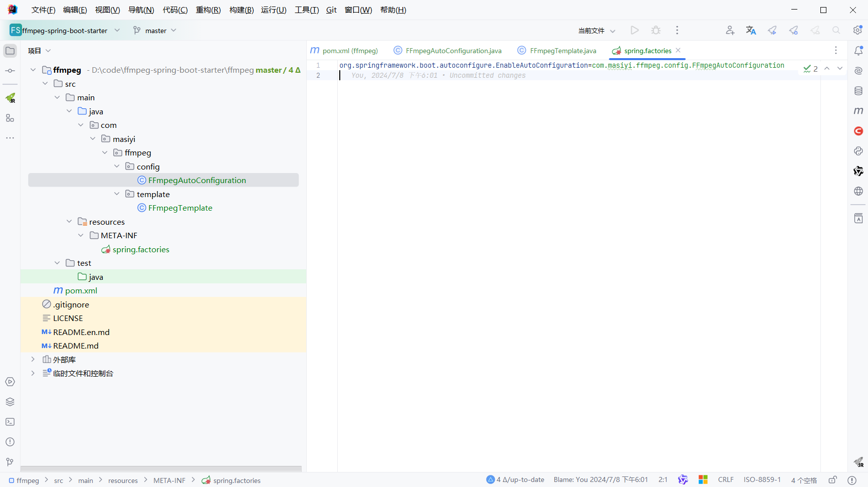Open the Notifications bell panel
This screenshot has height=487, width=868.
tap(858, 51)
